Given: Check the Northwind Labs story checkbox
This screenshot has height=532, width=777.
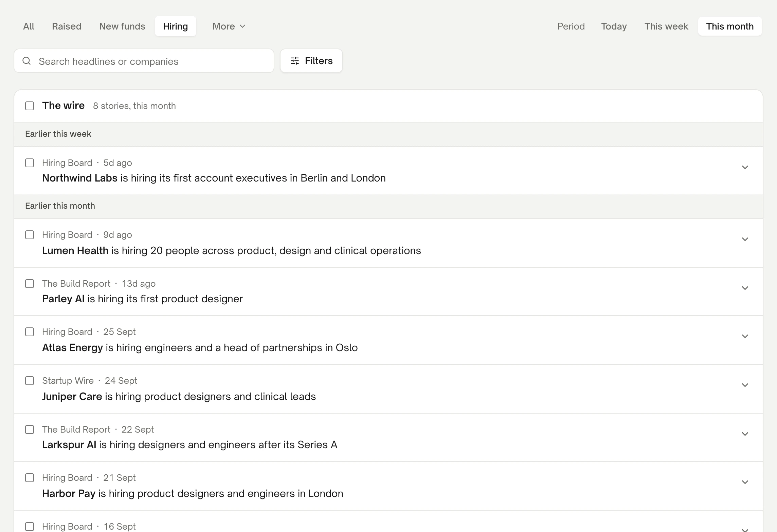Looking at the screenshot, I should click(x=30, y=163).
